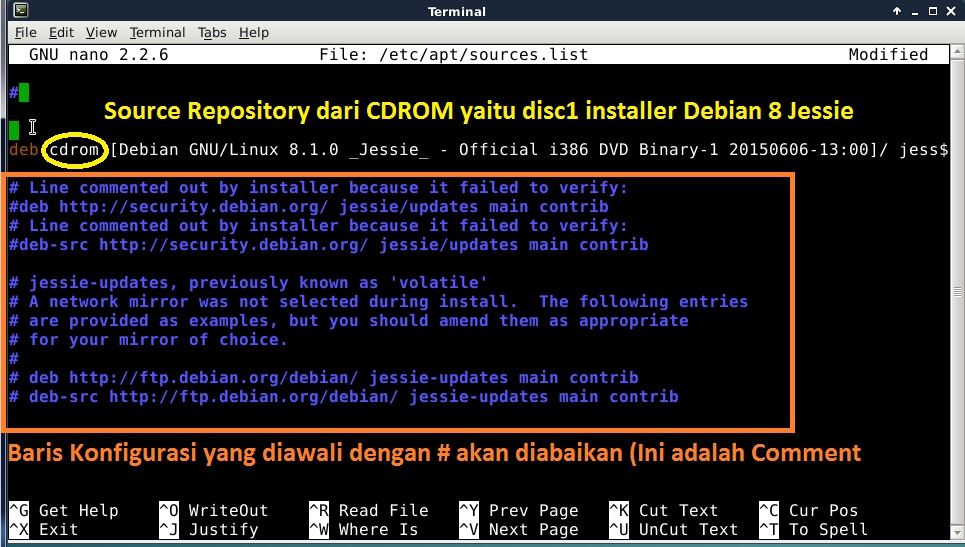This screenshot has height=547, width=965.
Task: Open the Terminal menu
Action: 157,33
